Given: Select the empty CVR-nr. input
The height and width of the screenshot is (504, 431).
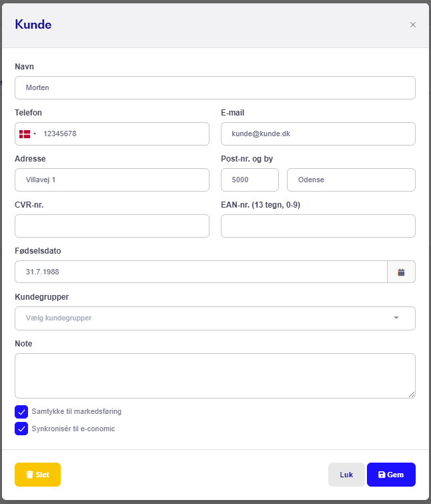Looking at the screenshot, I should click(x=112, y=226).
